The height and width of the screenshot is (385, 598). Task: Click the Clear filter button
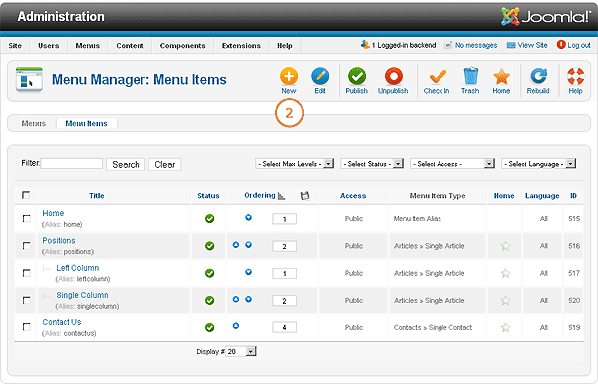tap(165, 164)
